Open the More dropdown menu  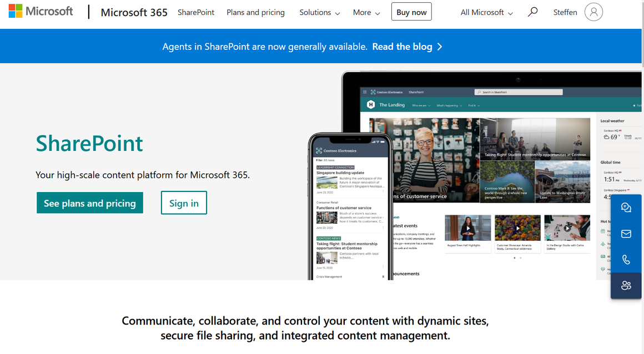coord(366,12)
